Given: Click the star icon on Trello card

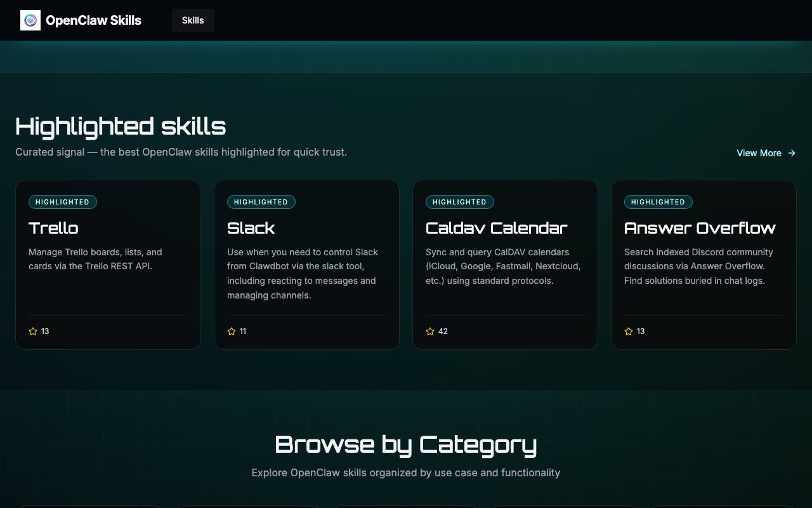Looking at the screenshot, I should 33,331.
